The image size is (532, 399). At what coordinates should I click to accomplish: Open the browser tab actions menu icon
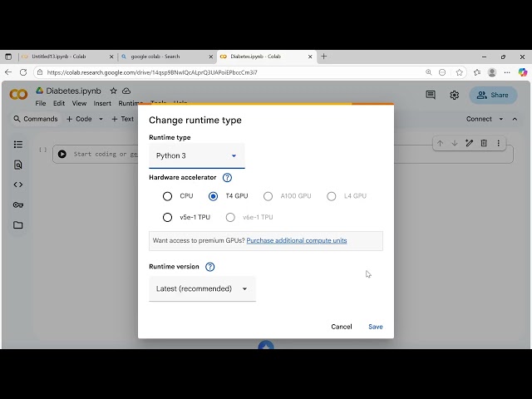pyautogui.click(x=8, y=57)
